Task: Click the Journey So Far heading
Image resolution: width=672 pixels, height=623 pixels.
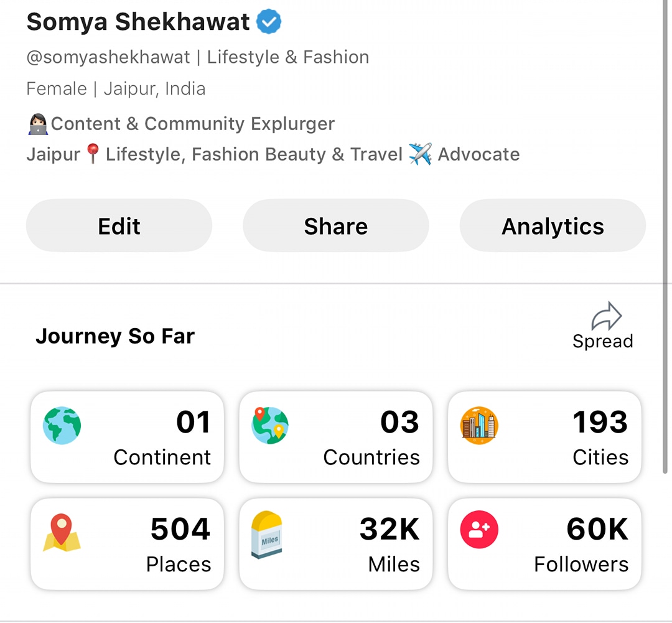Action: click(115, 336)
